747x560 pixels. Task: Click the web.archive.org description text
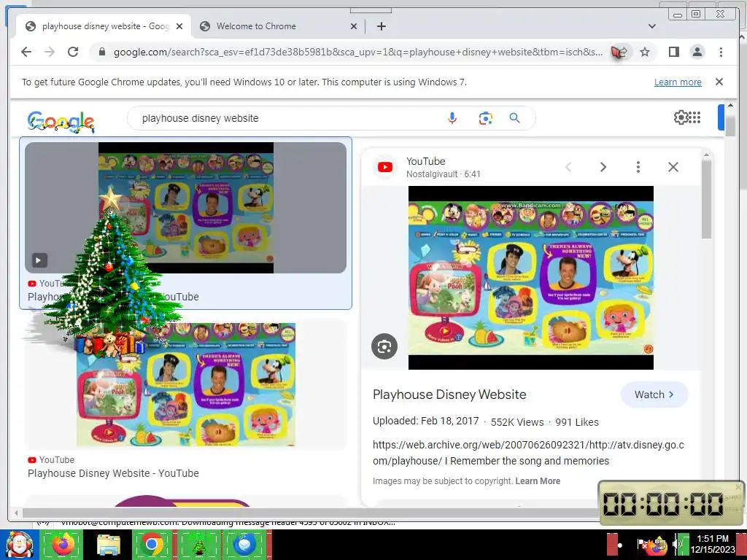(x=528, y=453)
